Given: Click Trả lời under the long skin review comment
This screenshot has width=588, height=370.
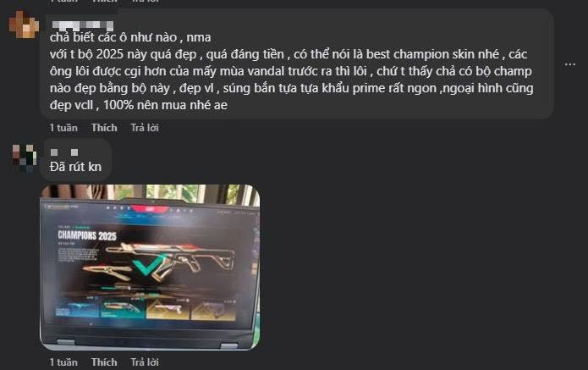Looking at the screenshot, I should click(145, 128).
